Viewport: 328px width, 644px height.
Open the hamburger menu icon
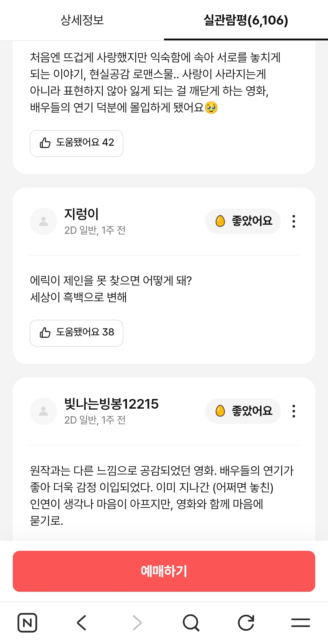[x=300, y=623]
